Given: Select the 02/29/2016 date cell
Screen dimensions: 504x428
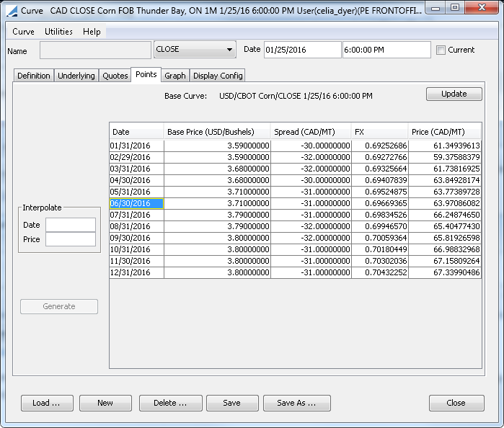Looking at the screenshot, I should 136,157.
